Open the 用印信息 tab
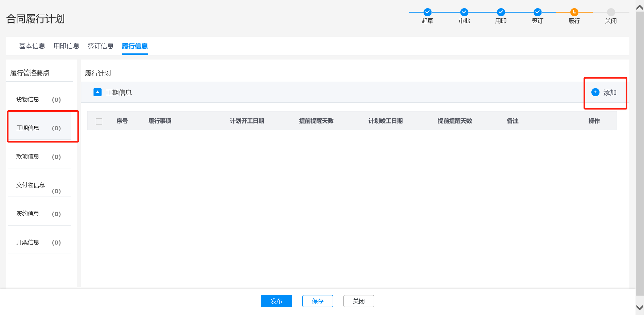 [x=66, y=46]
